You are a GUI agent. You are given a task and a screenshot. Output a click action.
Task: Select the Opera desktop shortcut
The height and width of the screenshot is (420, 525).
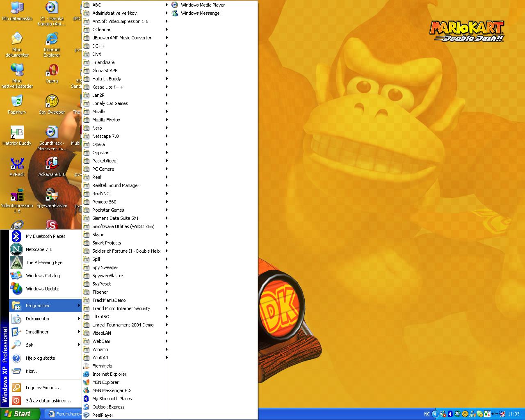(x=52, y=74)
